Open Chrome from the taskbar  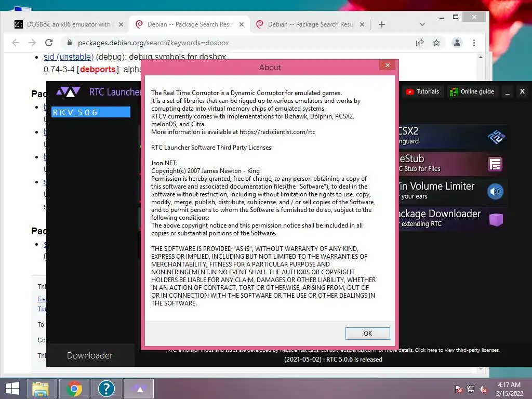74,389
